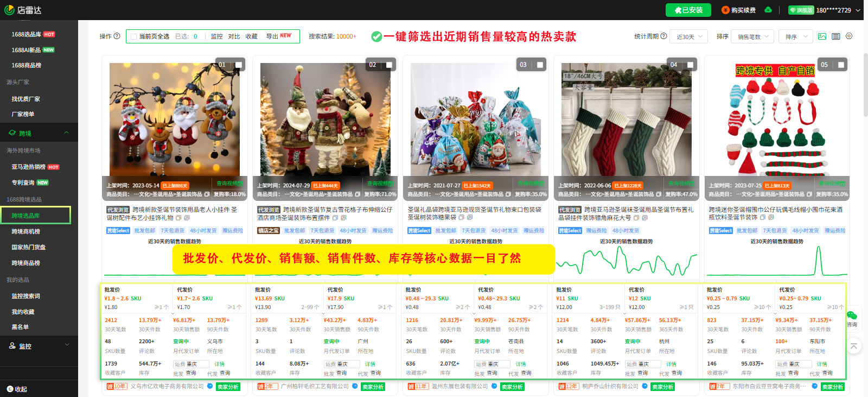Click the 导出 export link

(272, 36)
